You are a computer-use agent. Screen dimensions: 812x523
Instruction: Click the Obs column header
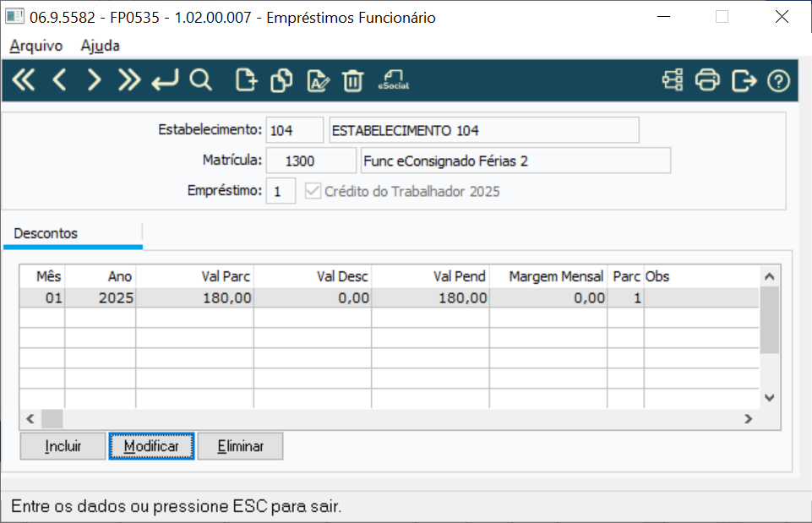pyautogui.click(x=701, y=276)
